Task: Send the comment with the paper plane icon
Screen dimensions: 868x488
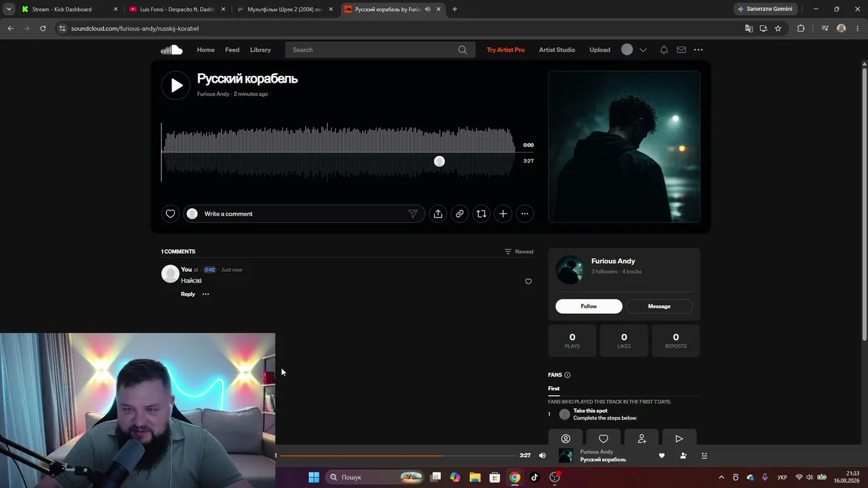Action: [412, 213]
